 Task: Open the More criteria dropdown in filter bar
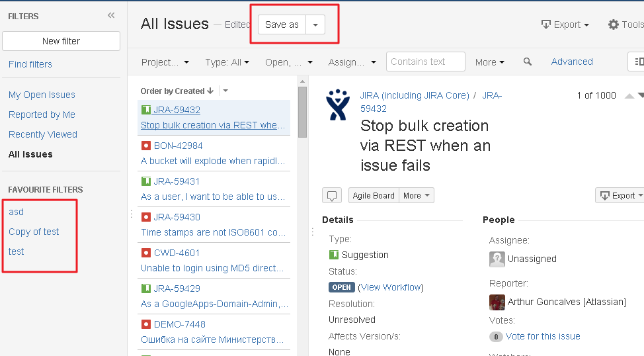(x=489, y=62)
